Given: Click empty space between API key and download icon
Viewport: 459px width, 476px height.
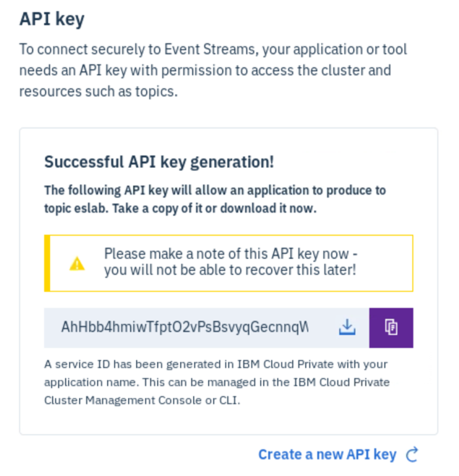Looking at the screenshot, I should coord(323,328).
